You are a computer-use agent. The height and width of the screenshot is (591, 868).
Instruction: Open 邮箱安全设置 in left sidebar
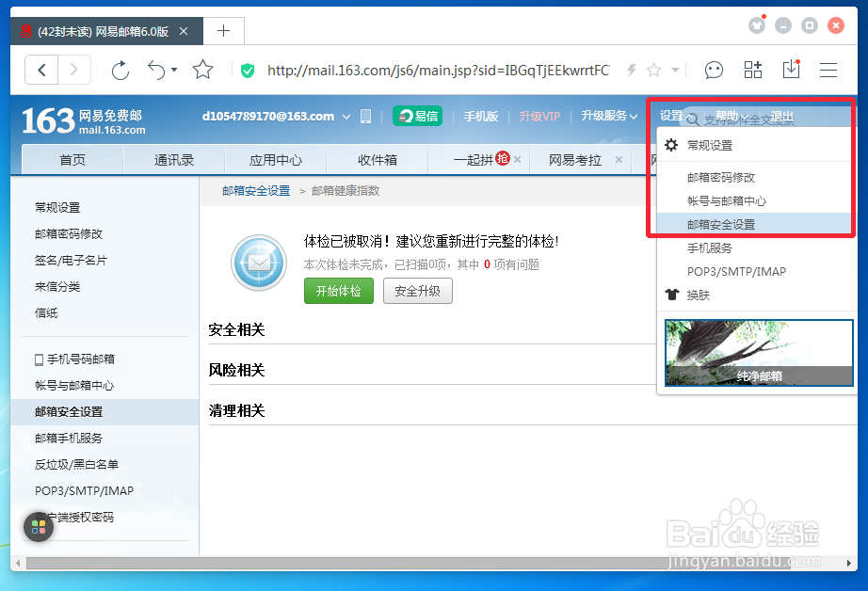pos(104,411)
